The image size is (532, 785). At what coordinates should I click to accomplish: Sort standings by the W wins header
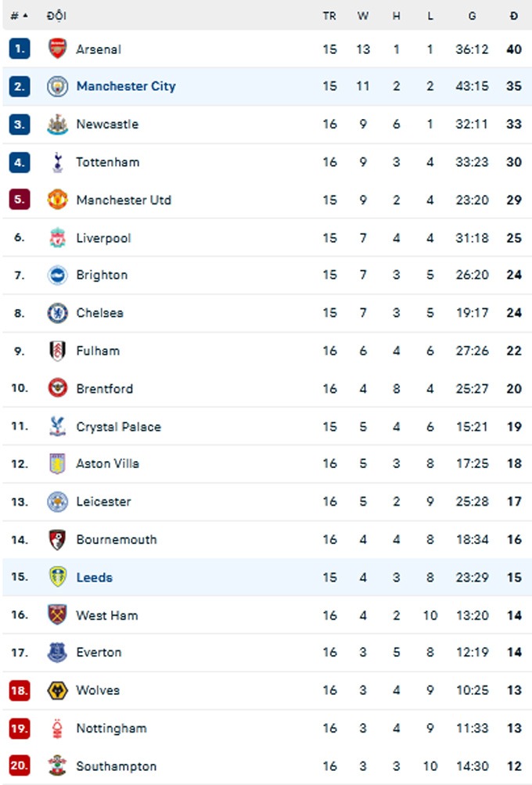363,15
